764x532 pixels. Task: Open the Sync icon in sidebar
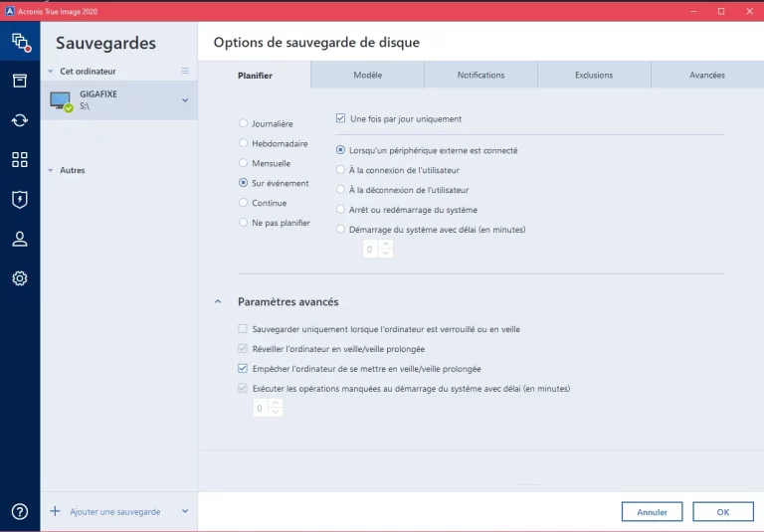click(x=20, y=120)
